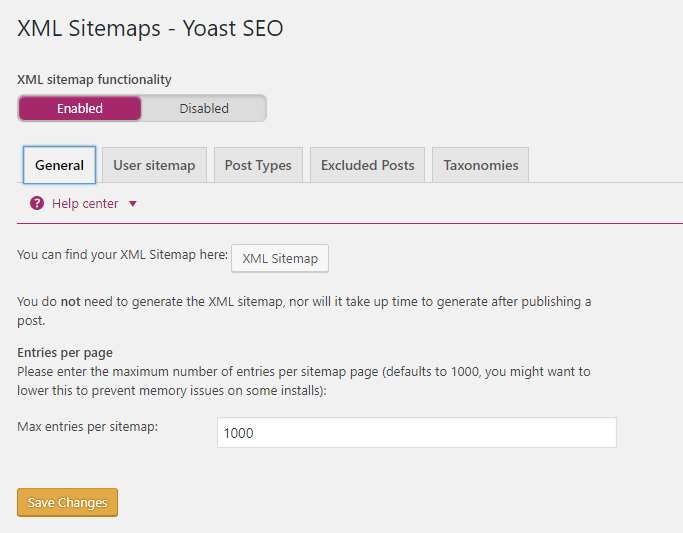Image resolution: width=683 pixels, height=533 pixels.
Task: Set XML sitemap functionality to Enabled
Action: pyautogui.click(x=80, y=108)
